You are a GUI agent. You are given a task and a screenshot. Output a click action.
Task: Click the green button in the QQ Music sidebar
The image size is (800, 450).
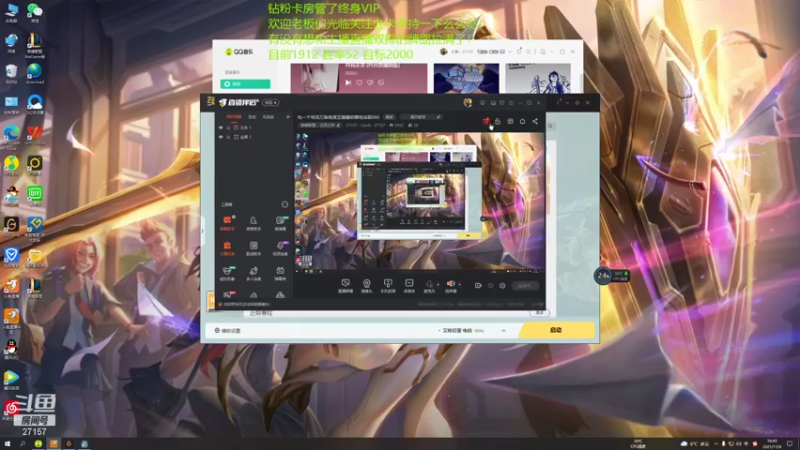tap(245, 84)
